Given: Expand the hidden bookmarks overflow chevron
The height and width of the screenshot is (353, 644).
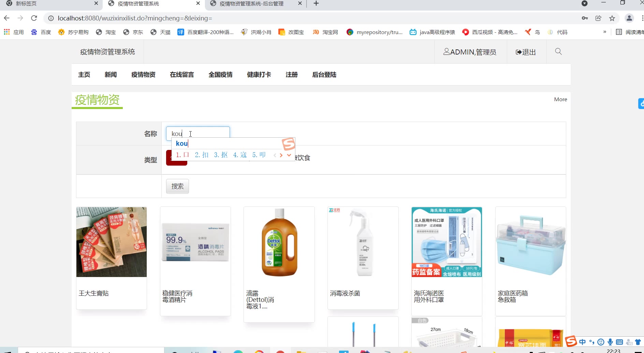Looking at the screenshot, I should 605,32.
